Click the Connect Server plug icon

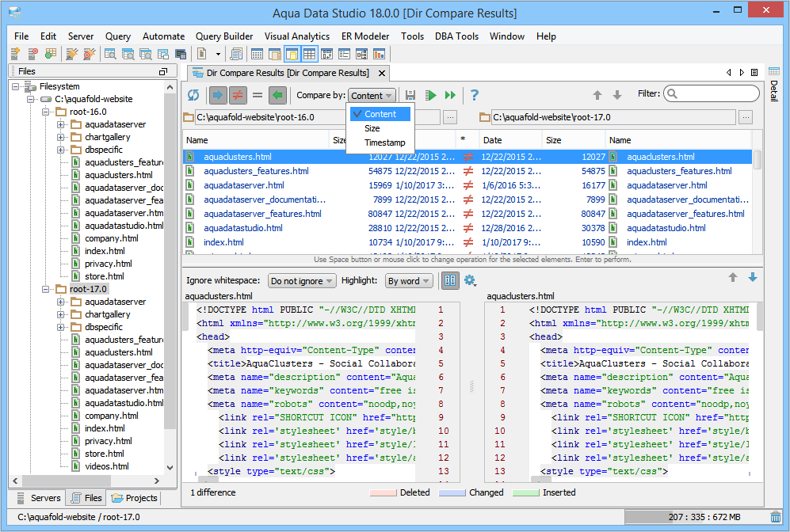coord(72,54)
